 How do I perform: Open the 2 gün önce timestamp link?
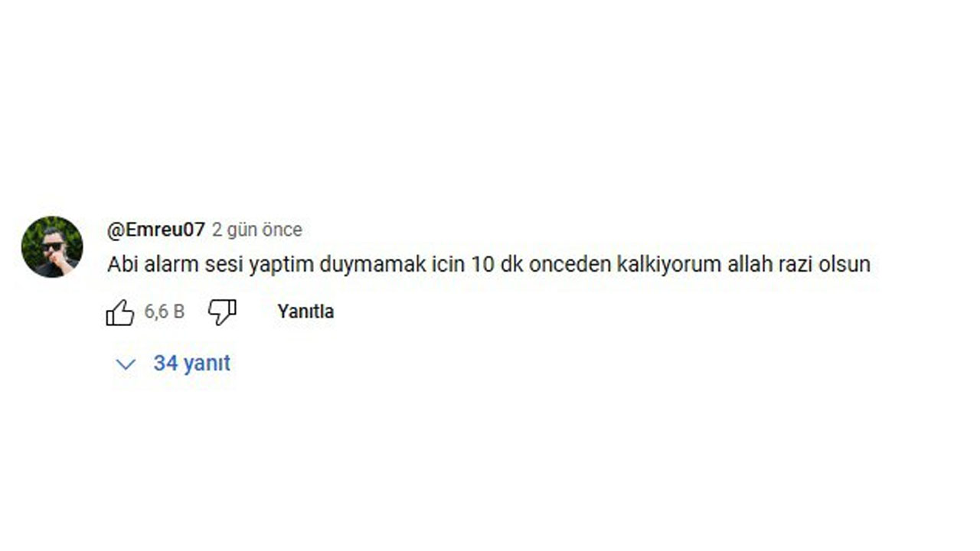tap(257, 230)
